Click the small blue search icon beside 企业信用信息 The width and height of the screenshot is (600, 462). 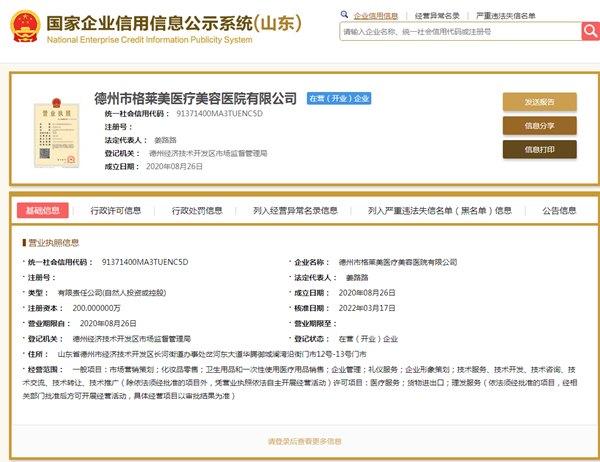[344, 15]
